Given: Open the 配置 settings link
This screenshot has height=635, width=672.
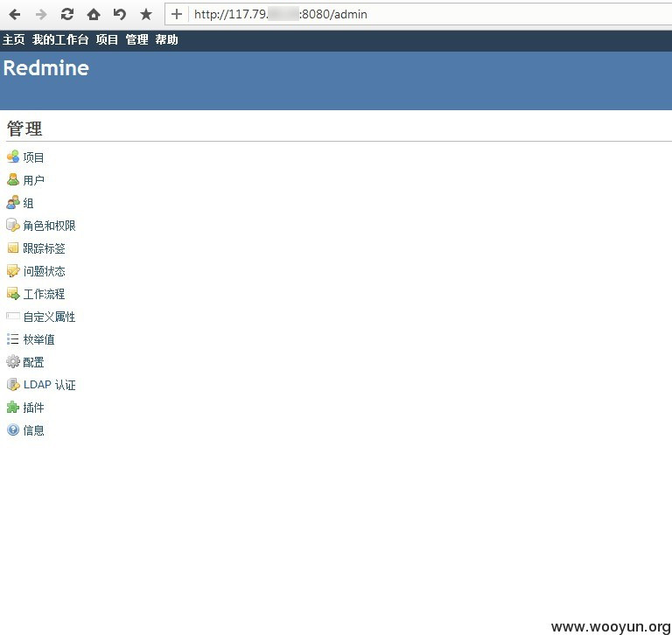Looking at the screenshot, I should (x=33, y=362).
